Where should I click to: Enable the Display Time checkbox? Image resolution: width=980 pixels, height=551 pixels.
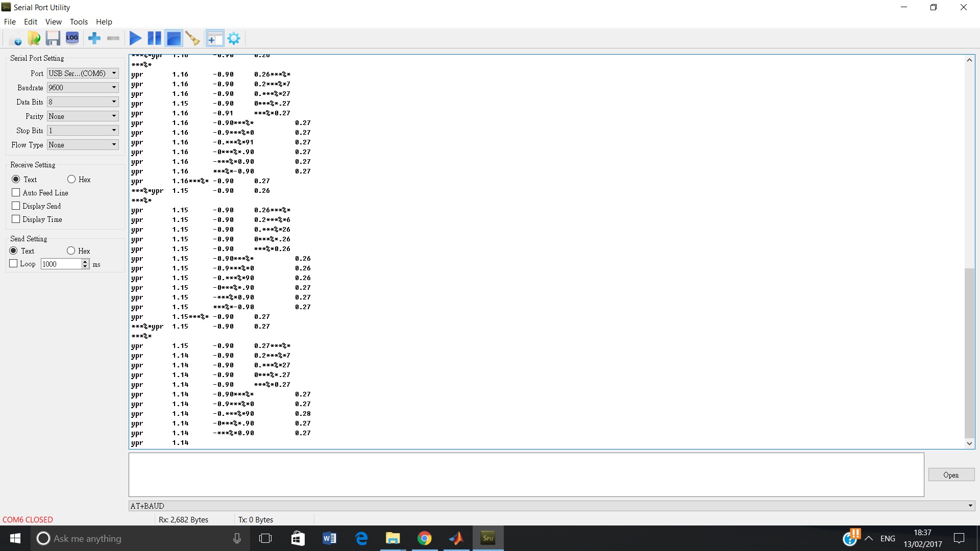point(16,219)
